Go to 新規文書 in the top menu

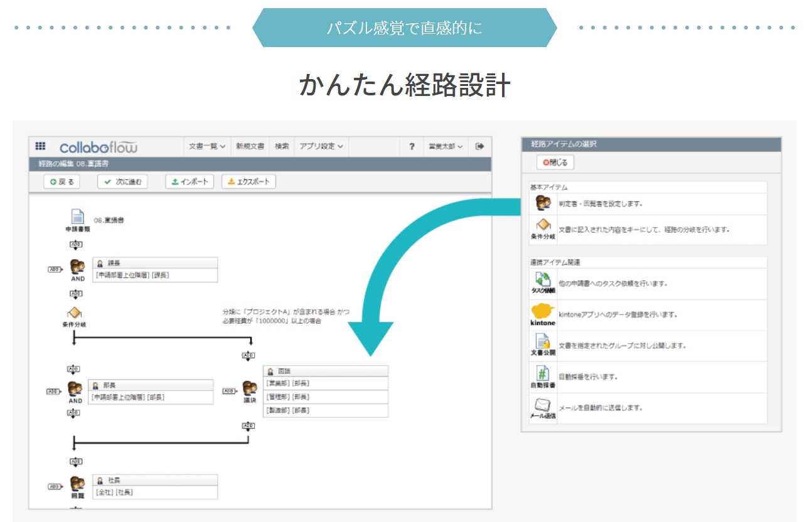(x=250, y=146)
